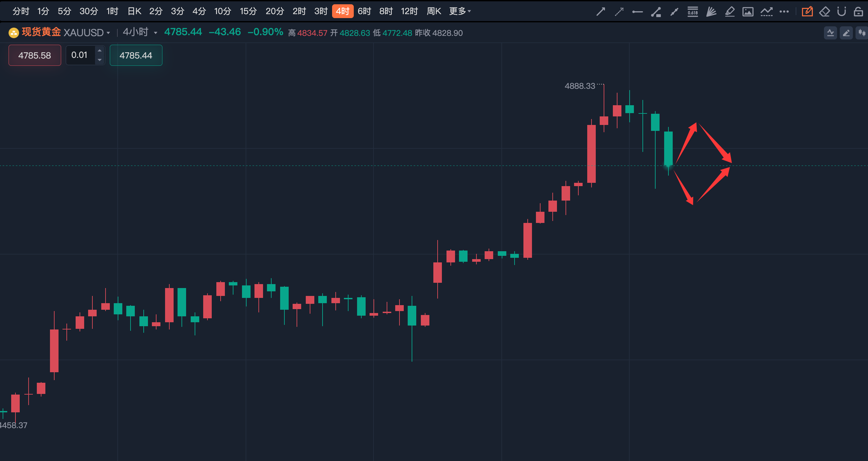Toggle the magnet snap icon
This screenshot has width=868, height=461.
[841, 12]
